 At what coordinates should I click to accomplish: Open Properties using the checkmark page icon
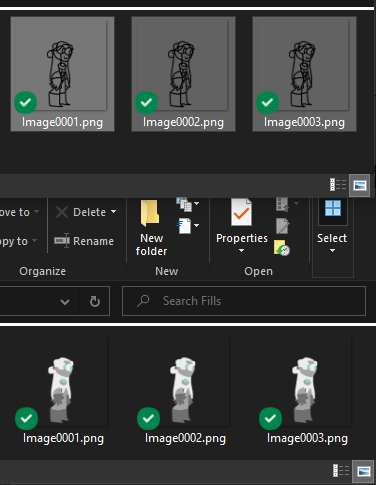point(241,212)
